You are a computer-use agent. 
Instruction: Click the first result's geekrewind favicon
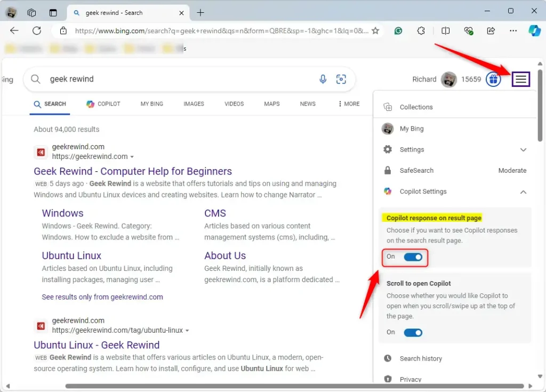pos(41,152)
